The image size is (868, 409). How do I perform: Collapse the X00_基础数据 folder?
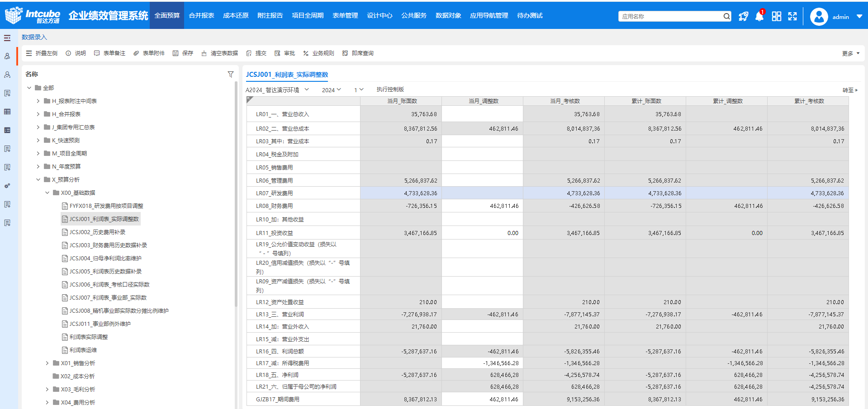coord(47,192)
